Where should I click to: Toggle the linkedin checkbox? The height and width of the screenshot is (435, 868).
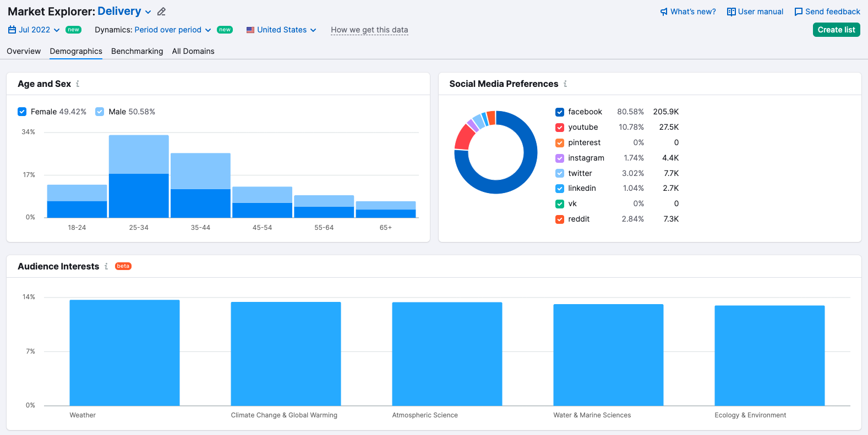[560, 189]
